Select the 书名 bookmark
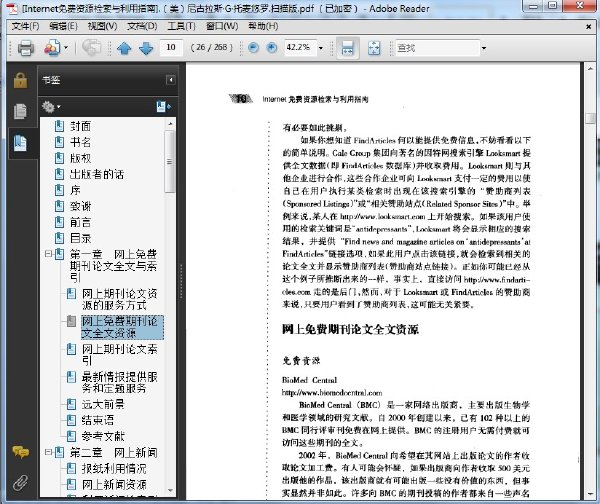Image resolution: width=600 pixels, height=504 pixels. click(x=80, y=142)
